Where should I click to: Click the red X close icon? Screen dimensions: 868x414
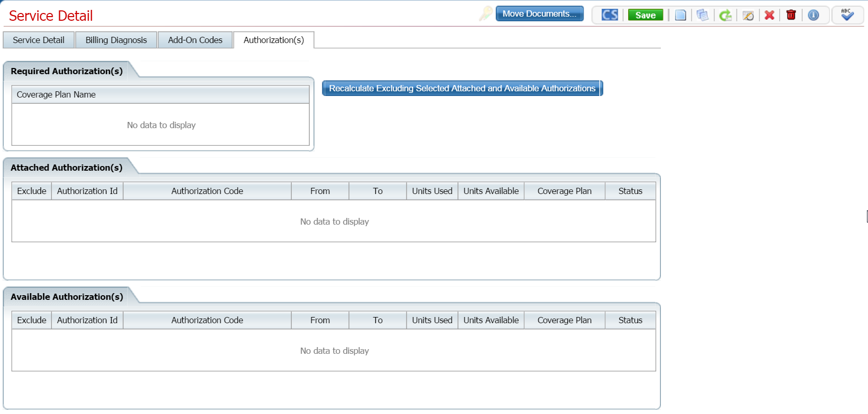(769, 15)
